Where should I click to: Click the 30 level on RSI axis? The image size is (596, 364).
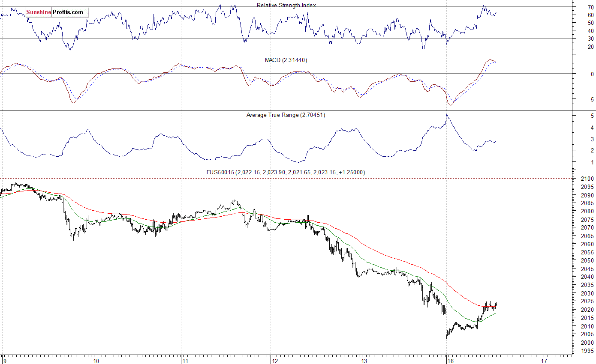click(x=590, y=39)
